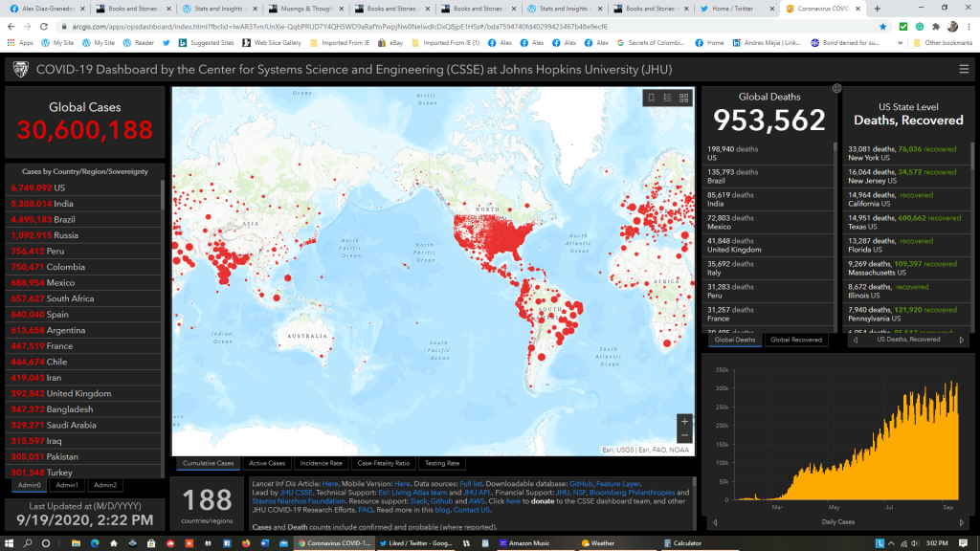This screenshot has width=980, height=551.
Task: Zoom in on the map with plus button
Action: pos(683,421)
